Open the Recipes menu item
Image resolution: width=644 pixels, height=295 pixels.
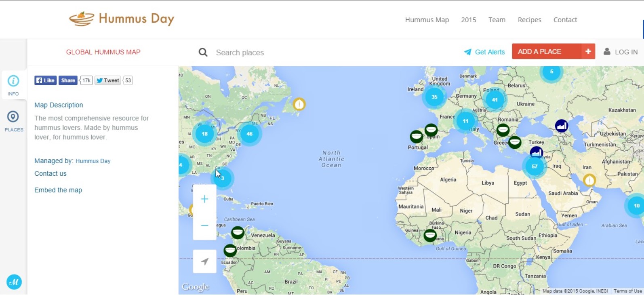(x=529, y=20)
